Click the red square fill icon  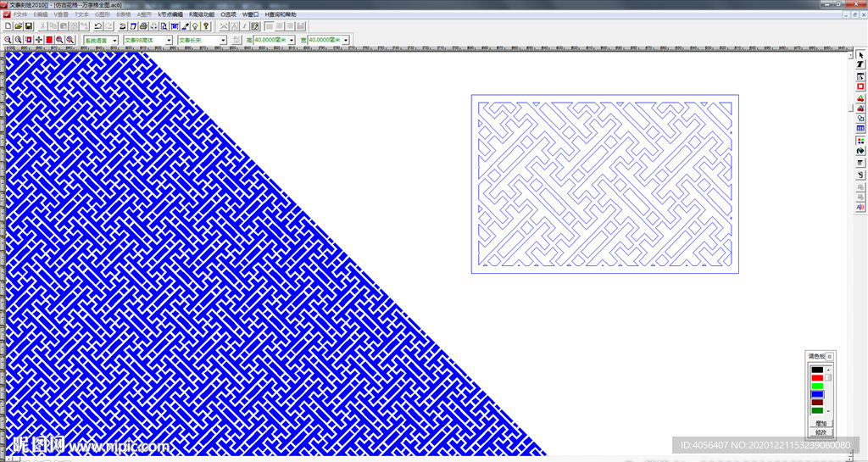coord(49,40)
